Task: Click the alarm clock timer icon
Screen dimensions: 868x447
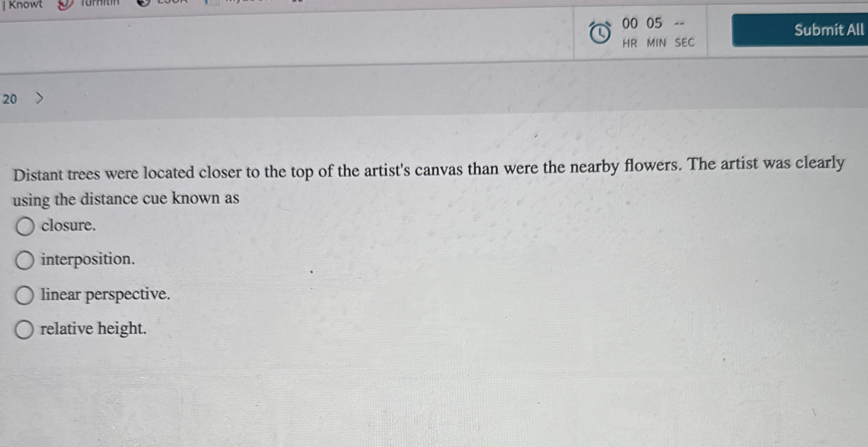Action: 600,33
